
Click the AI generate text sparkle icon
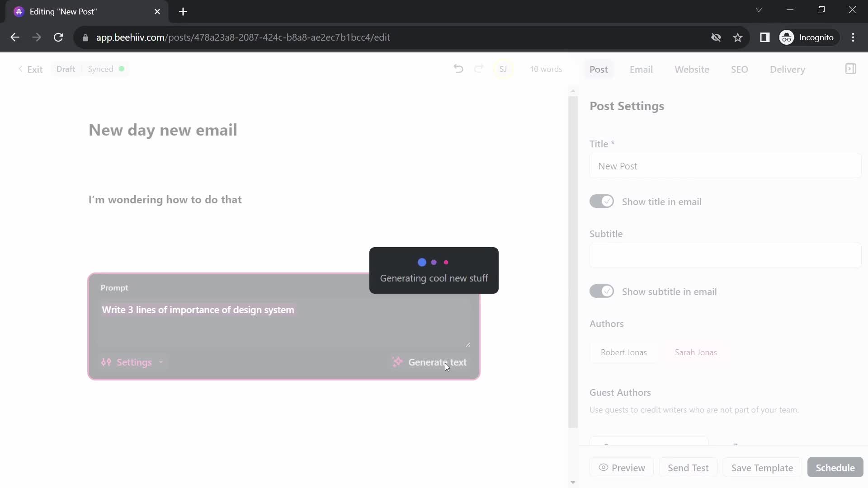[397, 361]
